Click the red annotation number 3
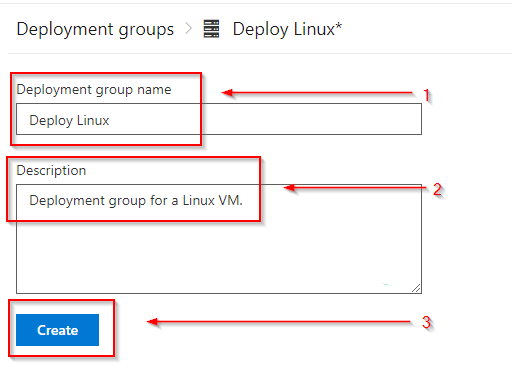The height and width of the screenshot is (374, 512). (x=426, y=322)
